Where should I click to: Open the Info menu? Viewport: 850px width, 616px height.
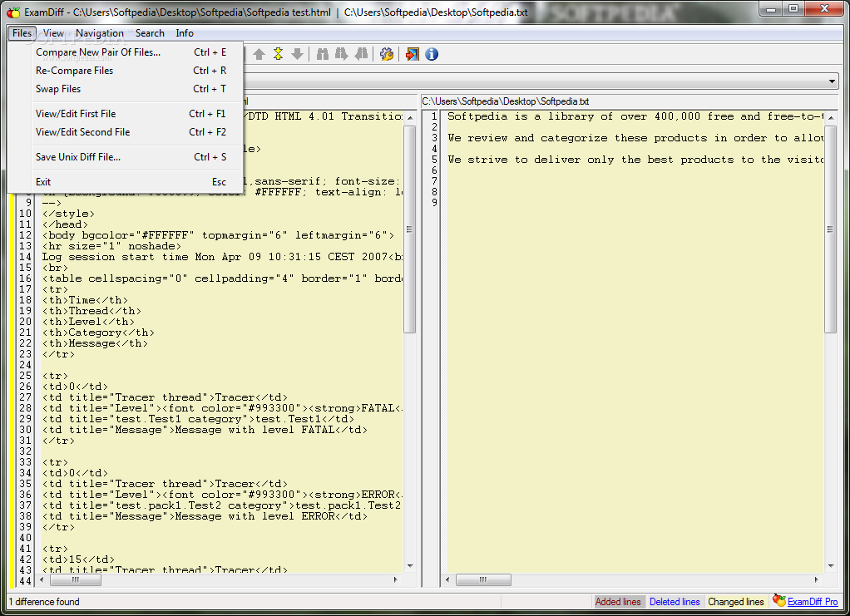pos(185,33)
